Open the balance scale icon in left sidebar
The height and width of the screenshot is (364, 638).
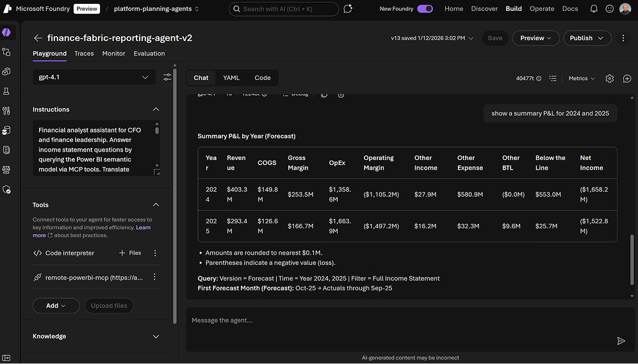[6, 170]
